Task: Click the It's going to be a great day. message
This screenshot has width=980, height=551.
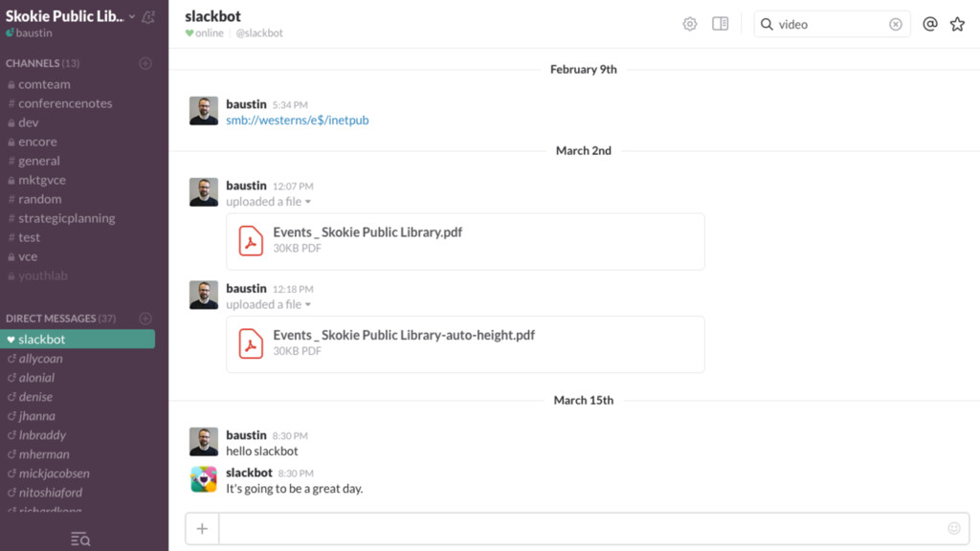Action: pyautogui.click(x=295, y=489)
